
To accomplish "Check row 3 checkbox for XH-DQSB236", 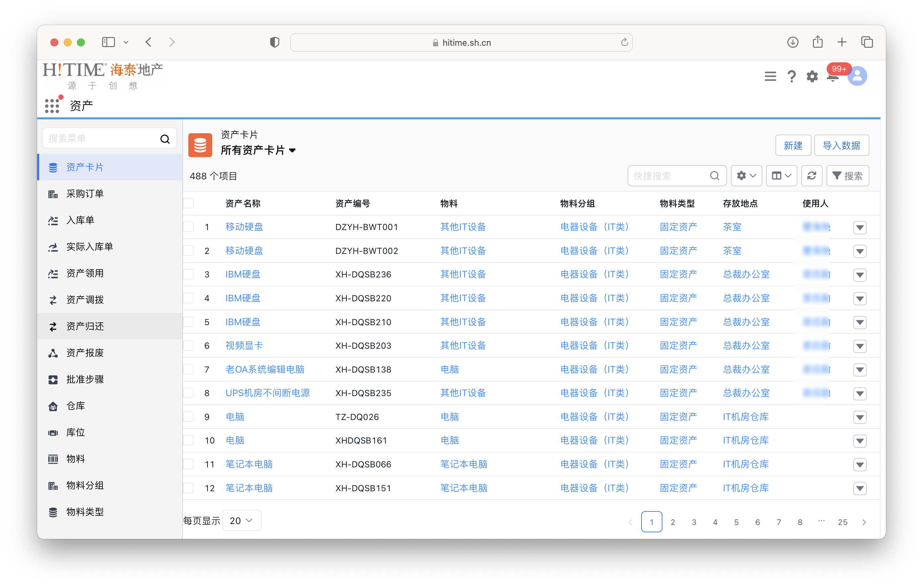I will point(188,274).
